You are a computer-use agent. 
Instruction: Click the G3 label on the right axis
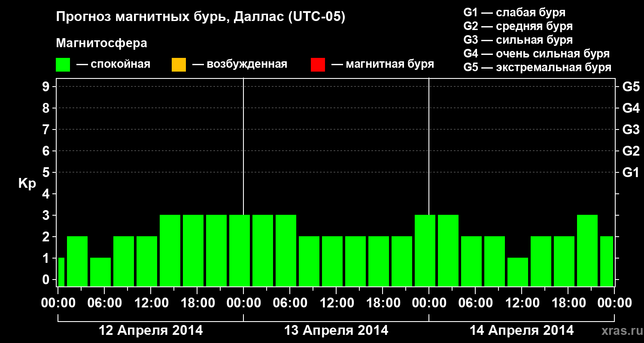(x=631, y=129)
